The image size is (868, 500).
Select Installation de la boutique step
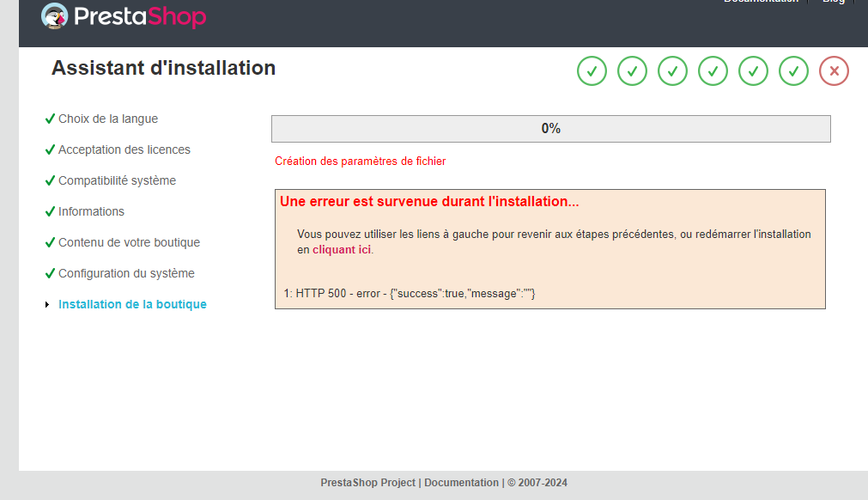pos(132,304)
